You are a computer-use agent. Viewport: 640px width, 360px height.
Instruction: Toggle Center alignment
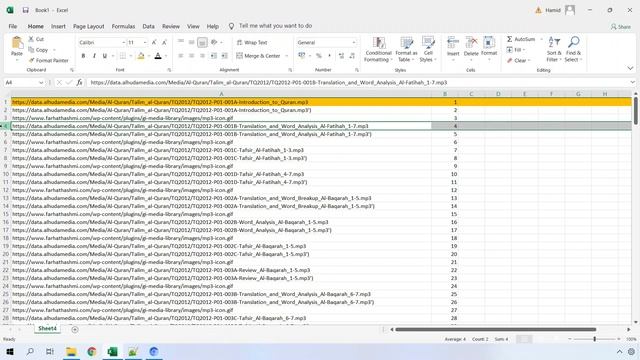pyautogui.click(x=191, y=56)
